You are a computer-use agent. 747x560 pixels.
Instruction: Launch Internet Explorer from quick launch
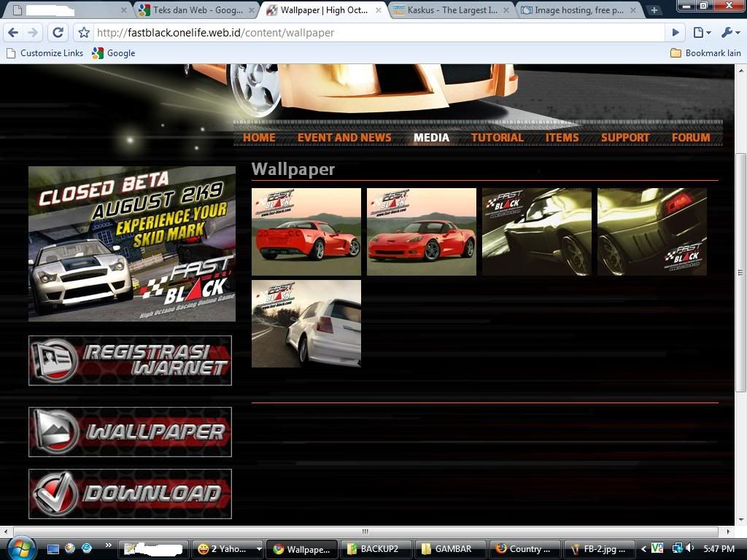tap(87, 548)
